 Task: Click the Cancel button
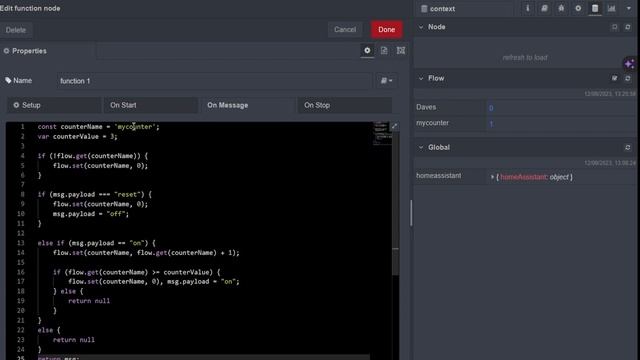pos(345,29)
